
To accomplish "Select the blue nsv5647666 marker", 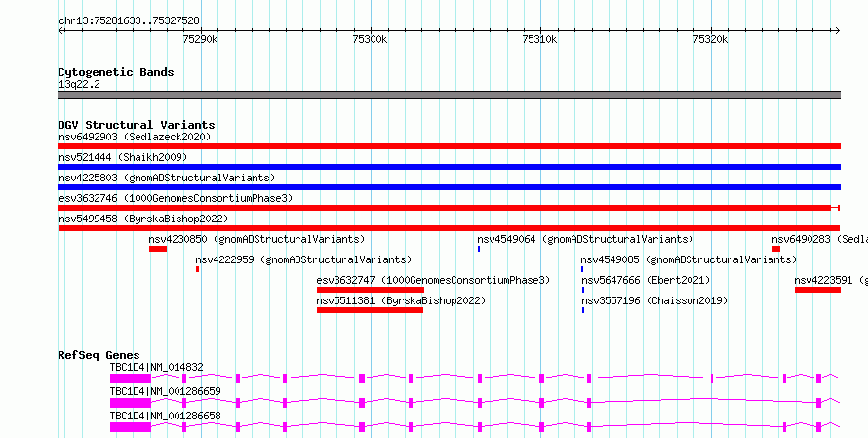I will point(583,290).
